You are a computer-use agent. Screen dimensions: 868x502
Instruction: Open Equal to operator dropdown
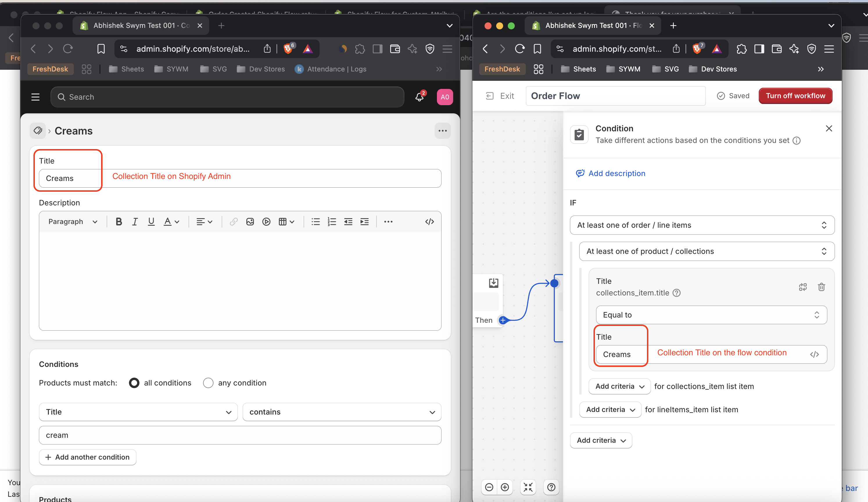pos(711,315)
